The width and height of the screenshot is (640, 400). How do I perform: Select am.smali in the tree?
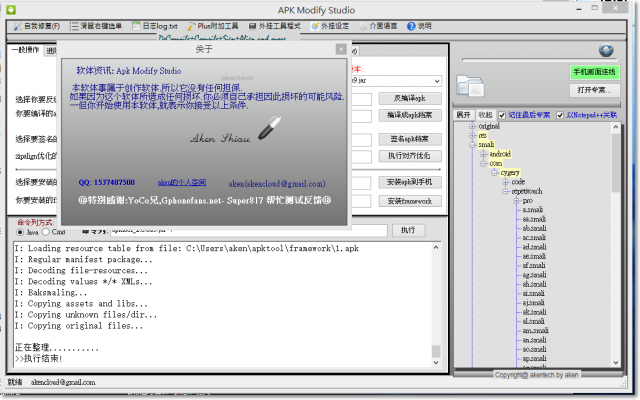coord(536,331)
